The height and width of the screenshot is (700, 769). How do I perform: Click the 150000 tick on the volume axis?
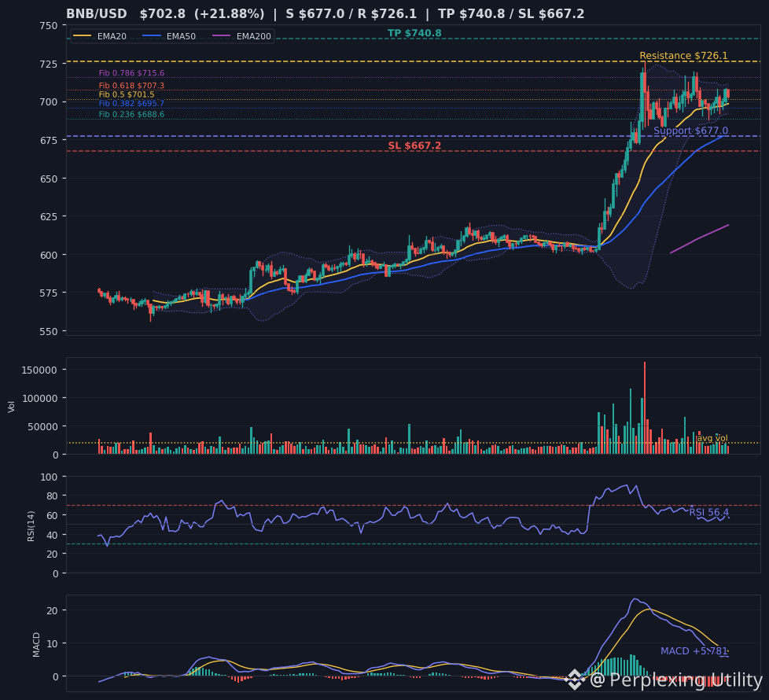click(40, 370)
